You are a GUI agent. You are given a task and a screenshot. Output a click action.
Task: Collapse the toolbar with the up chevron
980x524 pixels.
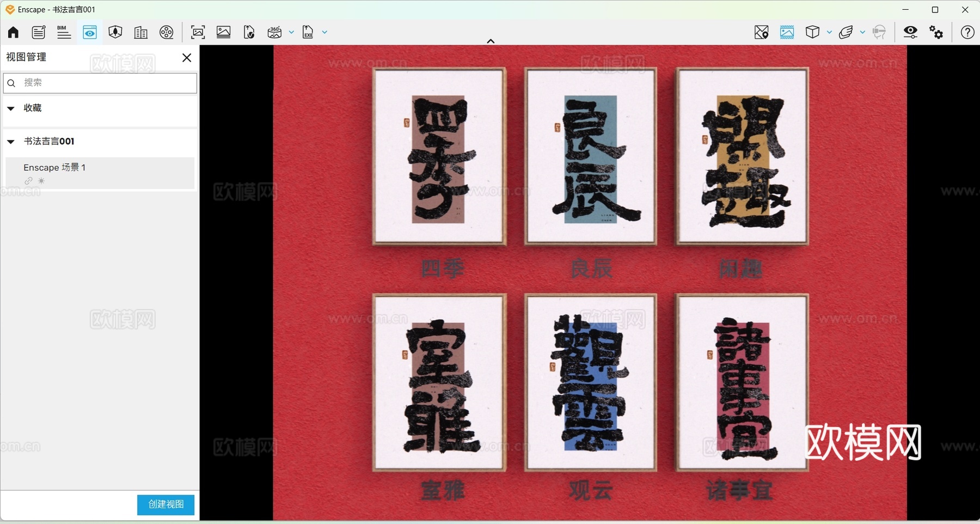point(491,41)
